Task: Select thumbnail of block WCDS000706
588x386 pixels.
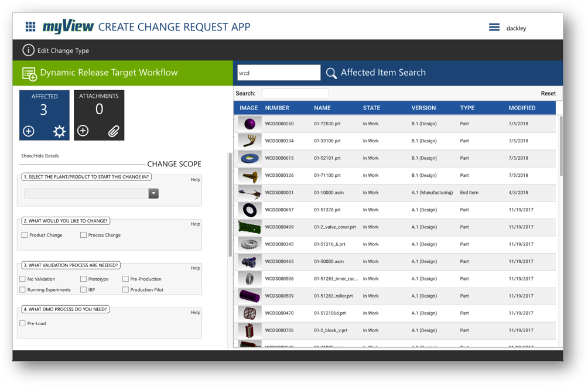Action: point(249,330)
